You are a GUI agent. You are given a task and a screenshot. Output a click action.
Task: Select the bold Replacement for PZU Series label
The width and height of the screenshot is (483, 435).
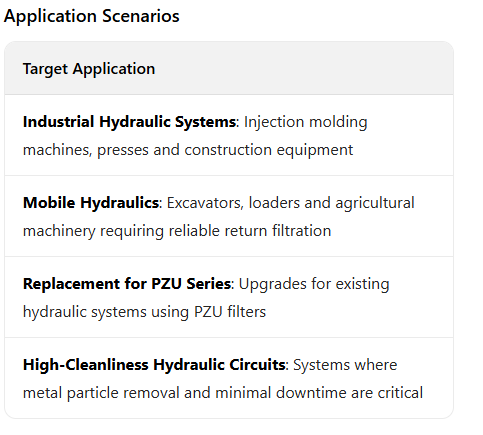pos(127,284)
